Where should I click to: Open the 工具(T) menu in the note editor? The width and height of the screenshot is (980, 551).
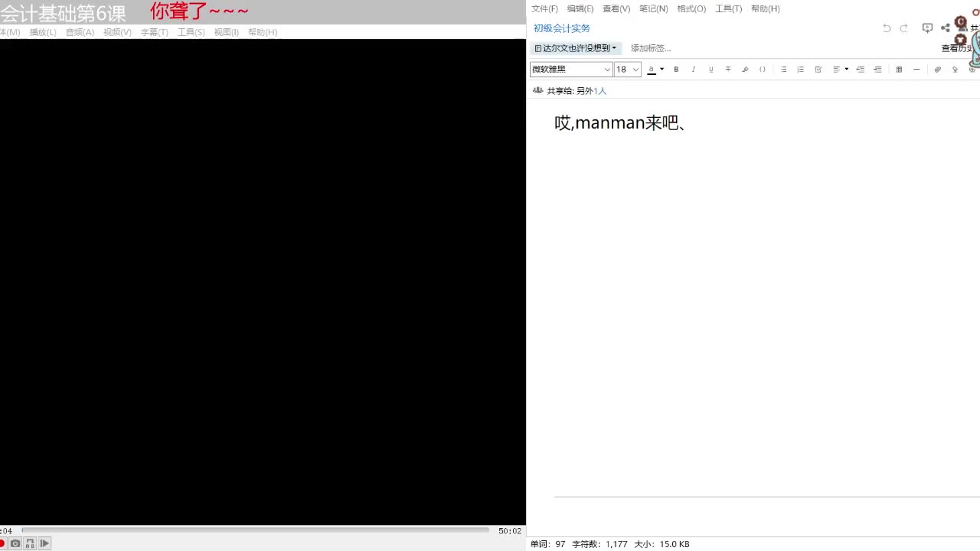[x=728, y=8]
